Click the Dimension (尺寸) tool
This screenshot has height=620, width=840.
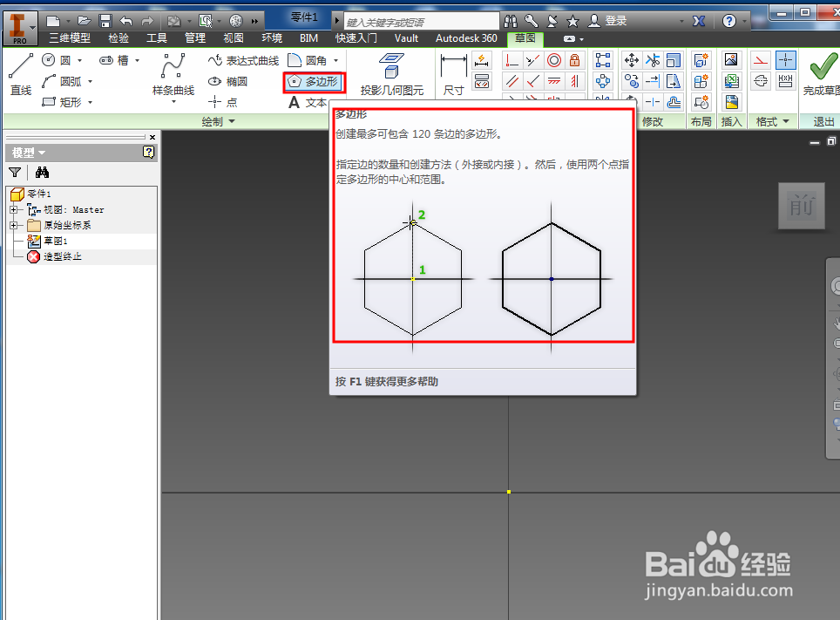454,75
